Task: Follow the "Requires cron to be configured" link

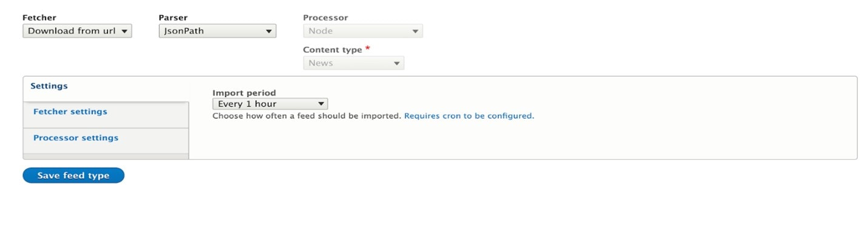Action: point(469,115)
